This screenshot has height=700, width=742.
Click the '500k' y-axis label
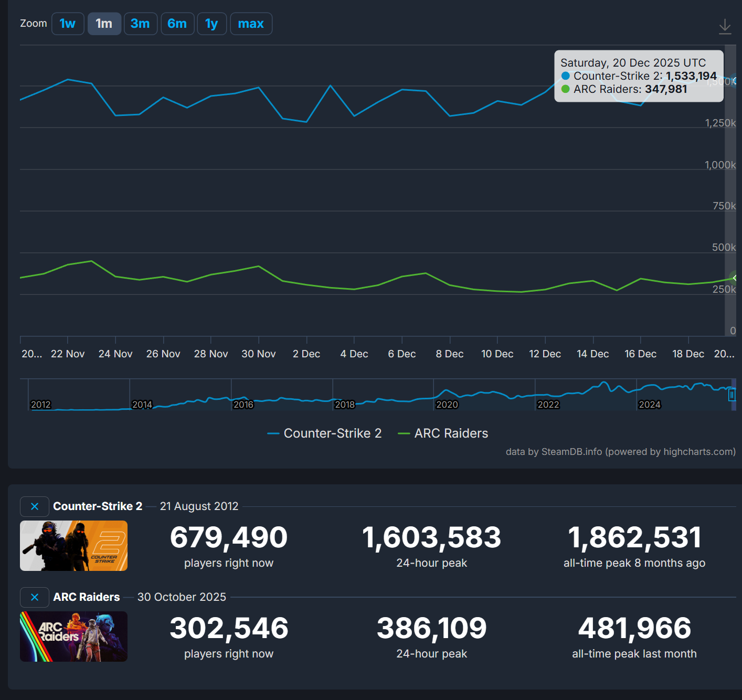coord(724,248)
